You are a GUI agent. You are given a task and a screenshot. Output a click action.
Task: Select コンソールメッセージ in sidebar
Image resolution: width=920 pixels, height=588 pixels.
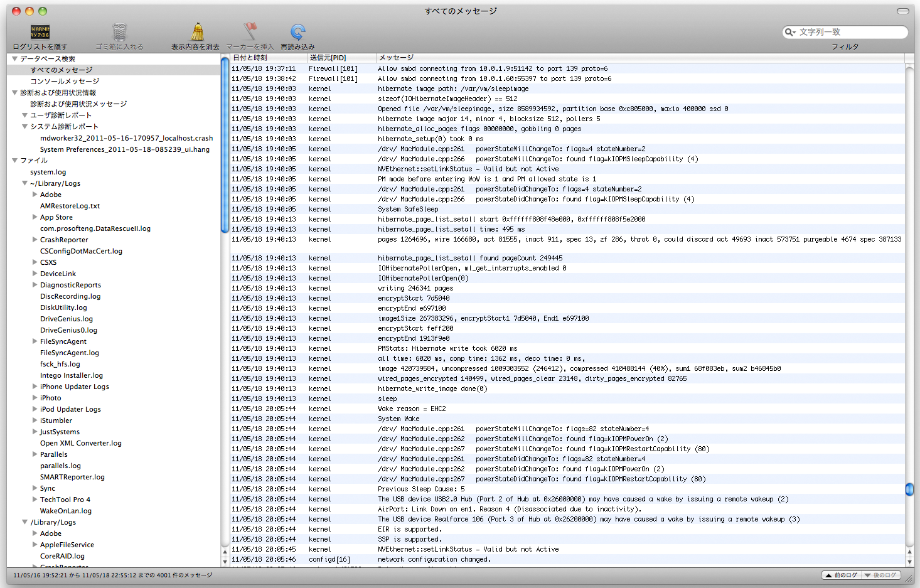65,82
